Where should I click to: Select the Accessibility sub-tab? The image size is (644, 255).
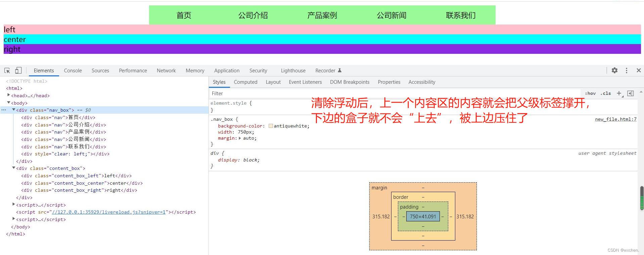pyautogui.click(x=422, y=82)
